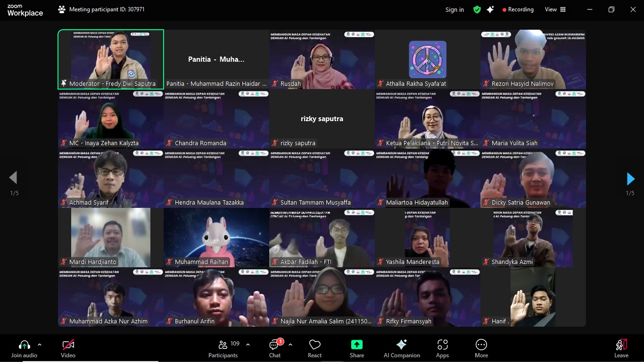Expand the Chat options arrow
Image resolution: width=644 pixels, height=362 pixels.
(290, 345)
